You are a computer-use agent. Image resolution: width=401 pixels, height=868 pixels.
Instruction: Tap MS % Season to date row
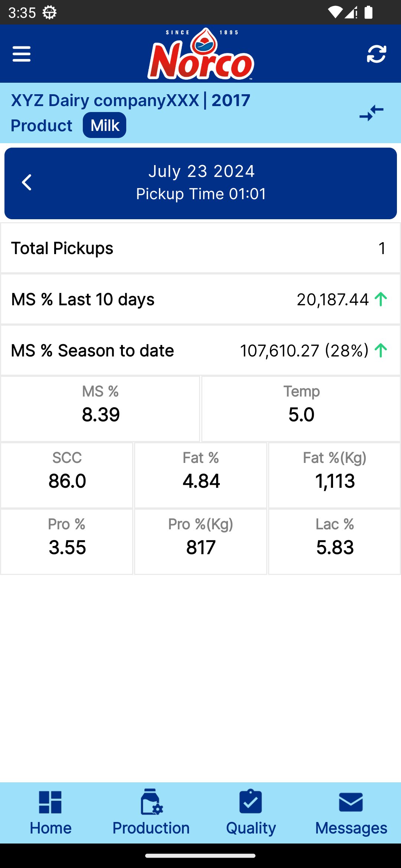click(200, 351)
